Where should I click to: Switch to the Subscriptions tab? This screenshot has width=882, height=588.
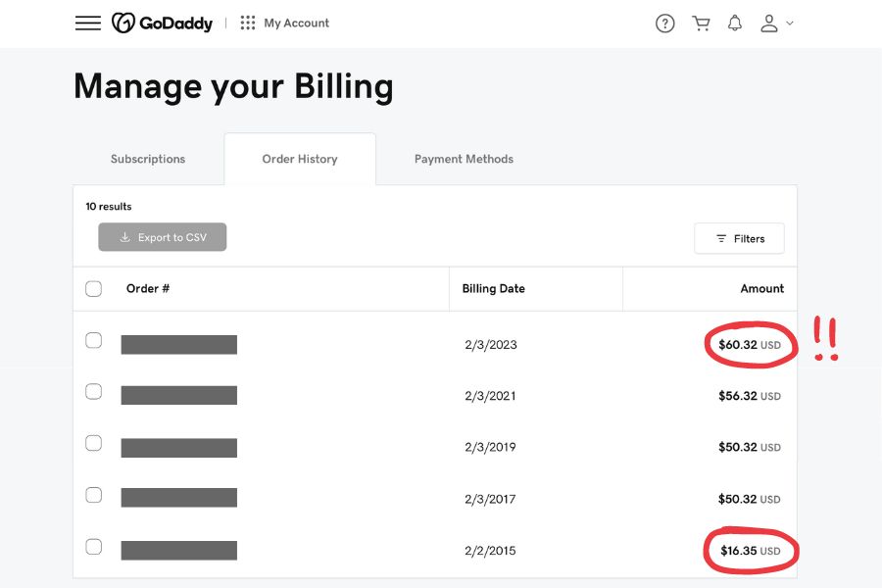point(148,159)
